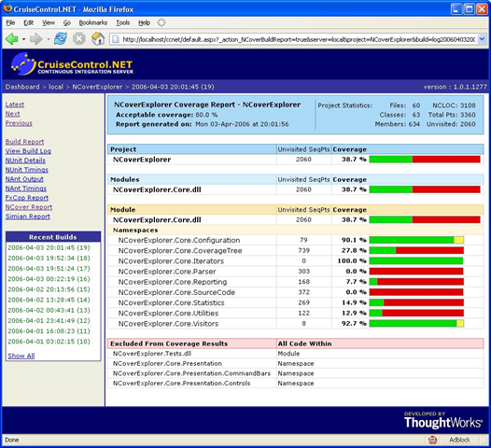Go to the Home page icon
This screenshot has width=491, height=448.
98,39
